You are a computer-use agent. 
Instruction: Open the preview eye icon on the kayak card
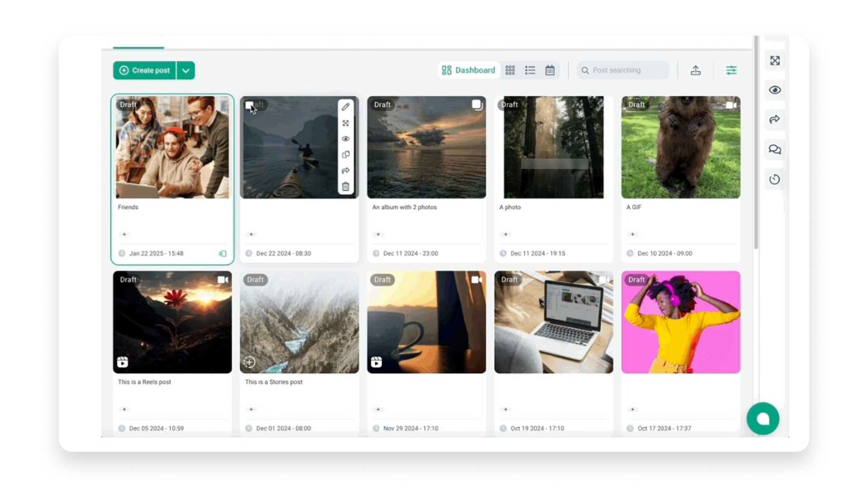coord(345,139)
